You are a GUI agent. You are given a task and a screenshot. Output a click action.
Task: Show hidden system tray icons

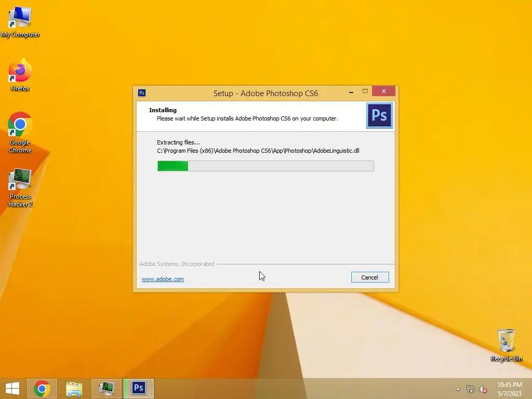458,389
